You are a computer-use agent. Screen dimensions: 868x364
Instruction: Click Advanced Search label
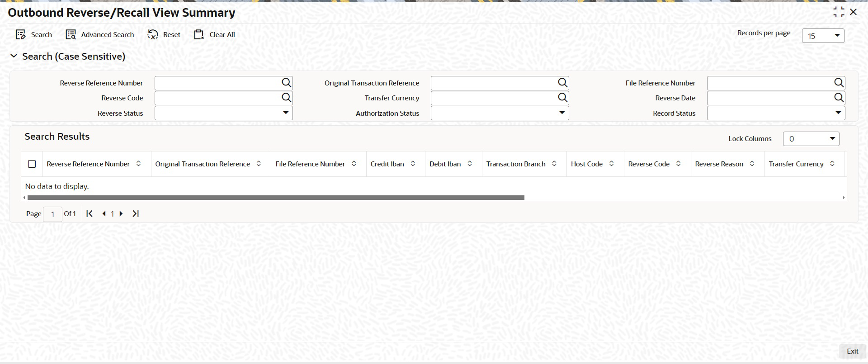coord(108,35)
